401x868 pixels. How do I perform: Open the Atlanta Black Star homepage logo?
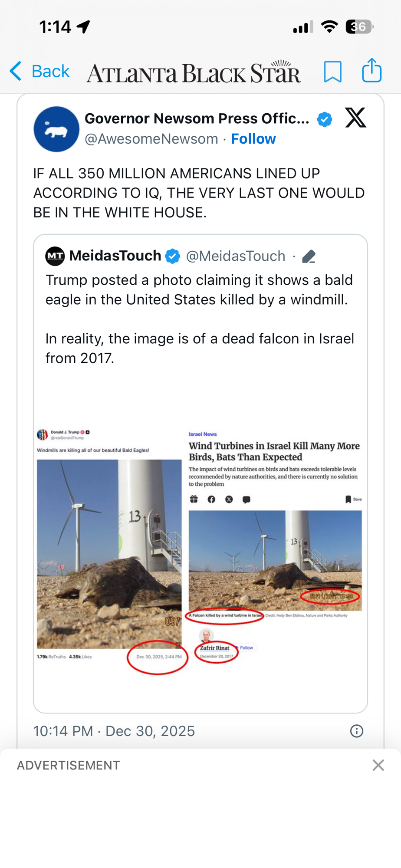point(193,72)
